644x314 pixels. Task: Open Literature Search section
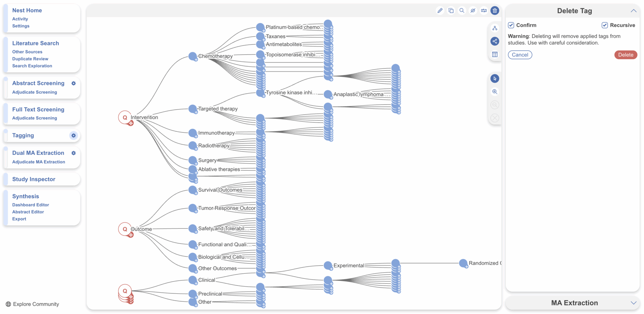36,43
